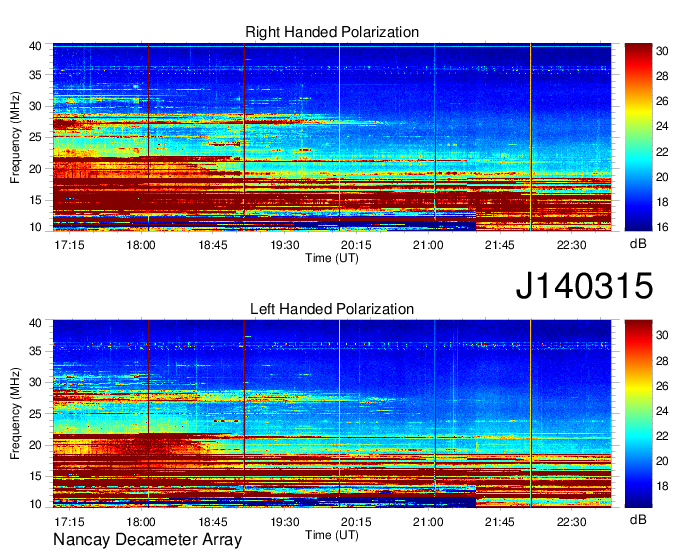Click the 30 dB tick on Right Handed colorbar
Image resolution: width=680 pixels, height=552 pixels.
point(662,51)
